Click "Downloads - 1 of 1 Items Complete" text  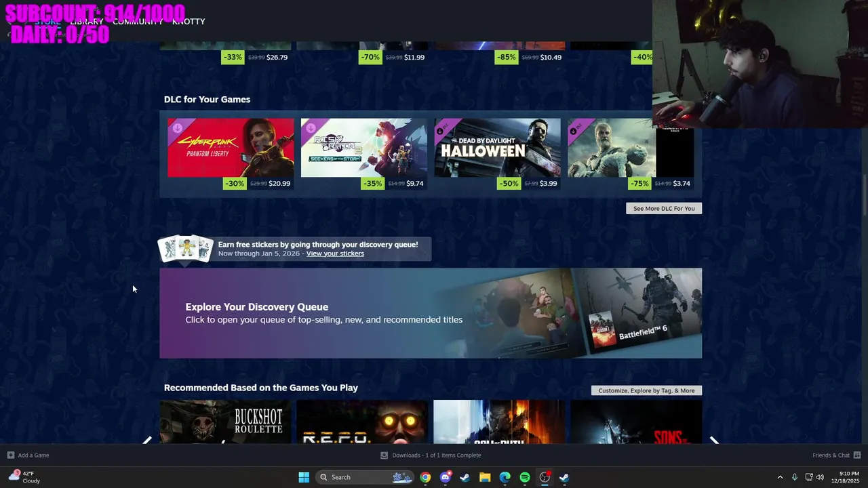[437, 455]
